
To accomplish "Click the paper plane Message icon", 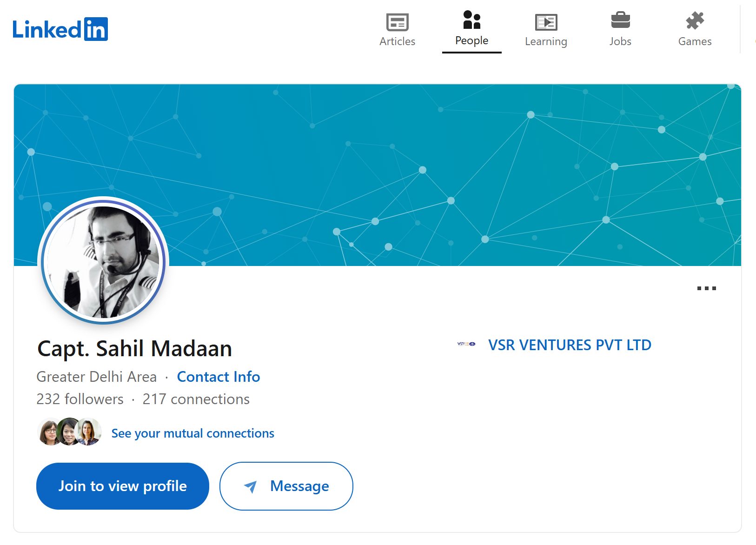I will pos(250,486).
